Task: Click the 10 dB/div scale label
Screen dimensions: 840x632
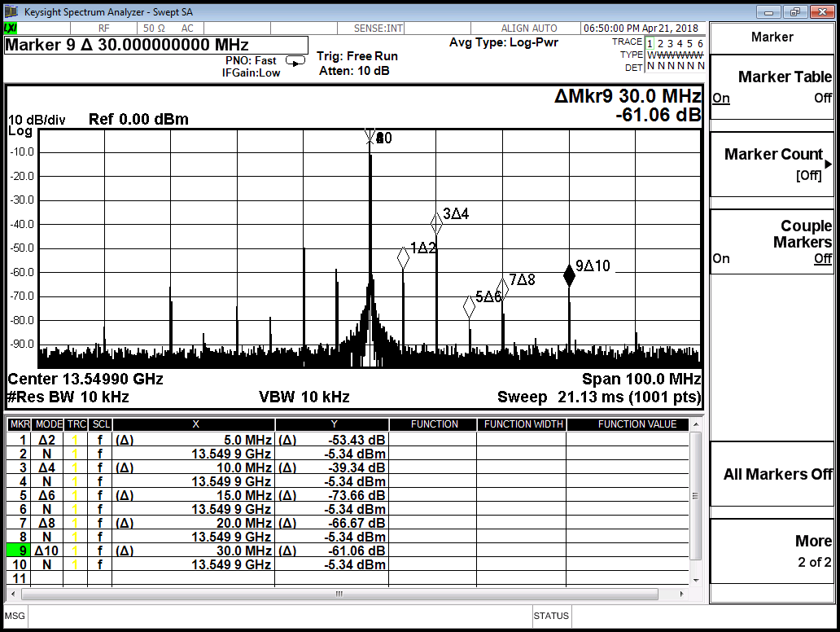Action: point(37,120)
